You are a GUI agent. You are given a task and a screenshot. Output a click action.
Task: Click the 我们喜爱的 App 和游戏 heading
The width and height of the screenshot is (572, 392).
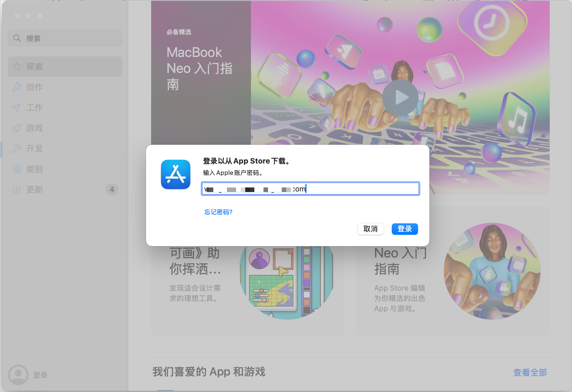coord(209,372)
